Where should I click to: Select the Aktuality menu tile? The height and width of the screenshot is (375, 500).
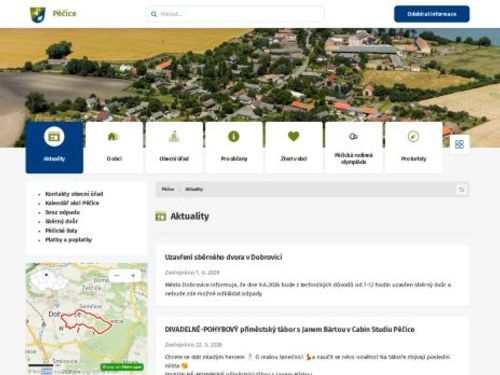pos(54,147)
